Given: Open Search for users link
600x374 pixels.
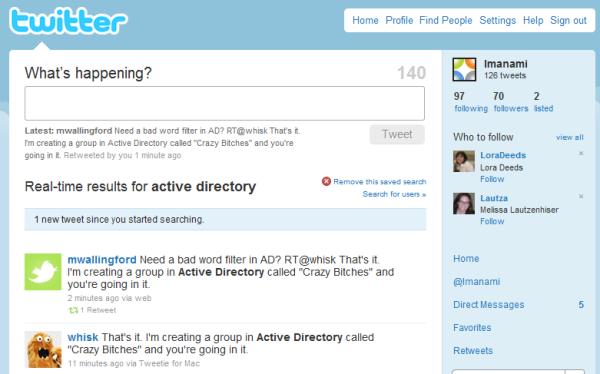Looking at the screenshot, I should click(394, 194).
